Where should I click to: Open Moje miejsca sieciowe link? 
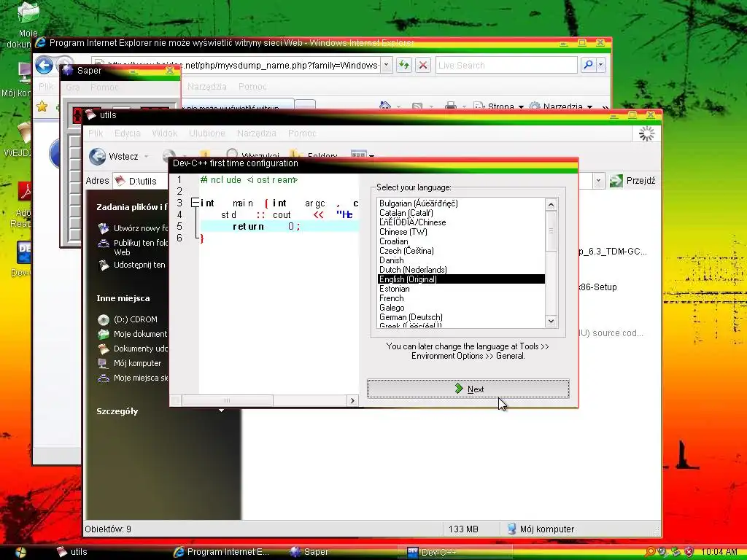pyautogui.click(x=133, y=378)
